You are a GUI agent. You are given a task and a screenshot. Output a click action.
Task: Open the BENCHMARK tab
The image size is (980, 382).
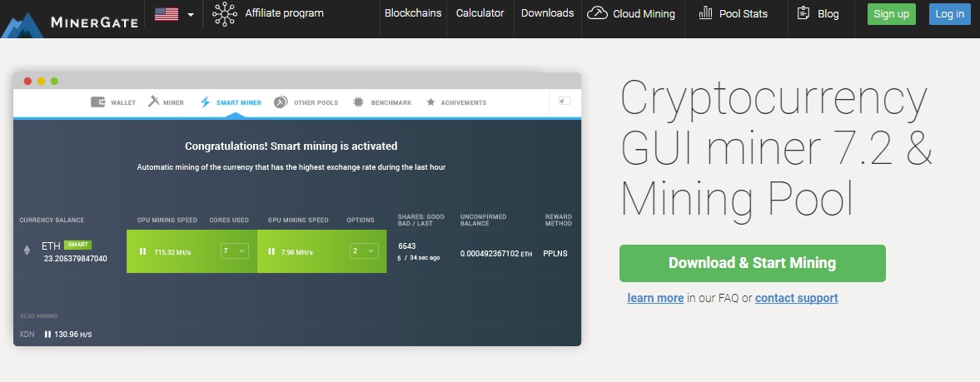point(391,102)
